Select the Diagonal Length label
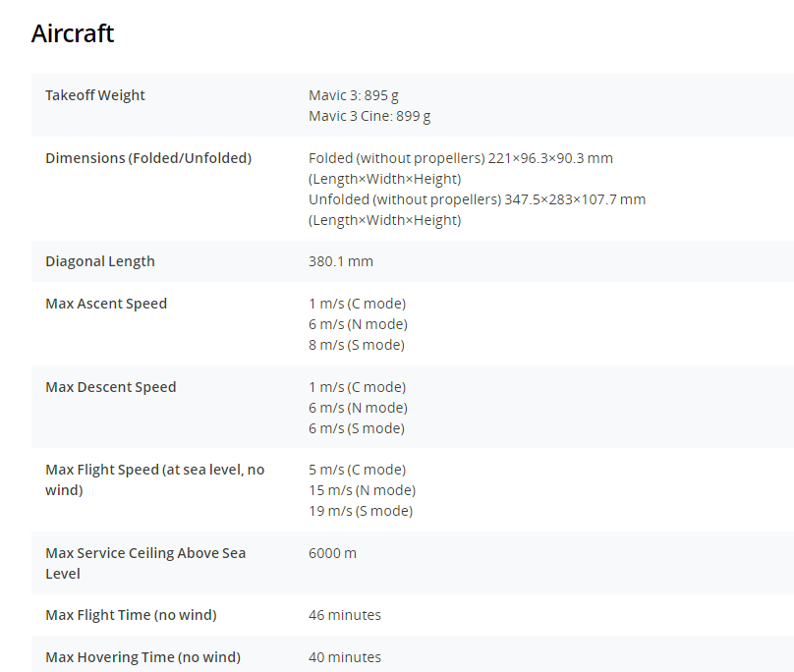The height and width of the screenshot is (672, 794). point(100,261)
